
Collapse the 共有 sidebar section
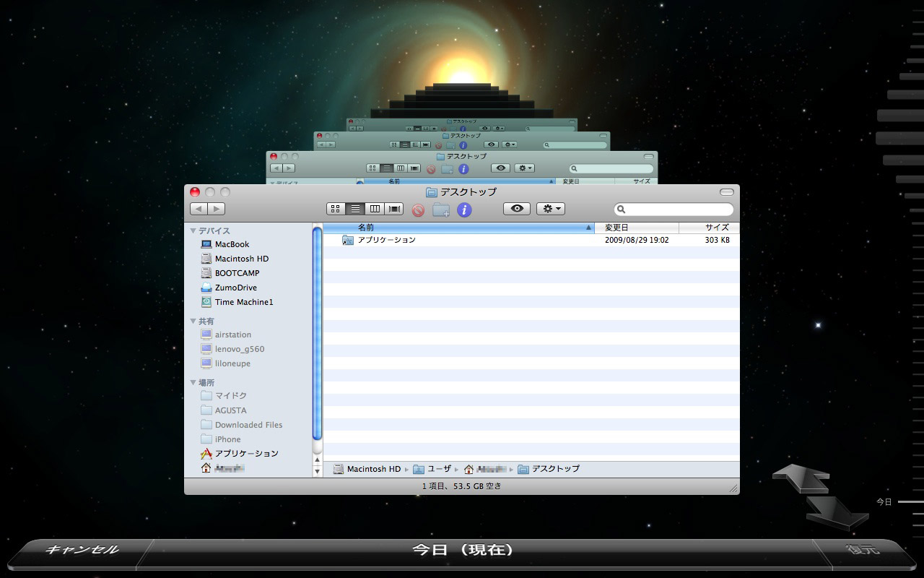pos(193,321)
